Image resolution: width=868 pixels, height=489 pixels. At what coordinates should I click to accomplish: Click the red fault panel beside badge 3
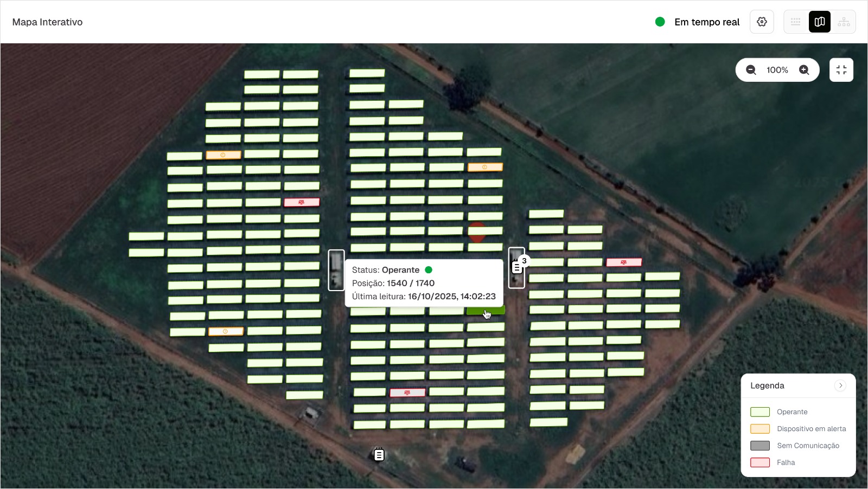click(x=624, y=262)
